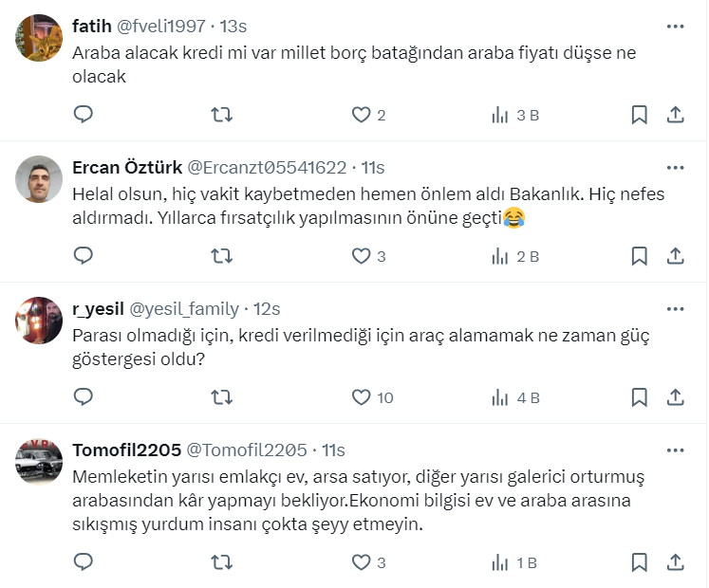
Task: Open @yesil_family profile handle
Action: pos(184,309)
